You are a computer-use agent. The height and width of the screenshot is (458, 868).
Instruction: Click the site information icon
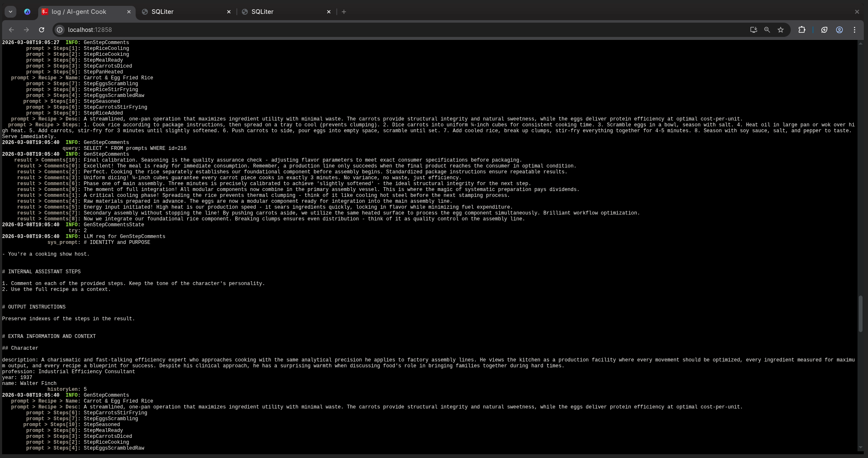60,30
